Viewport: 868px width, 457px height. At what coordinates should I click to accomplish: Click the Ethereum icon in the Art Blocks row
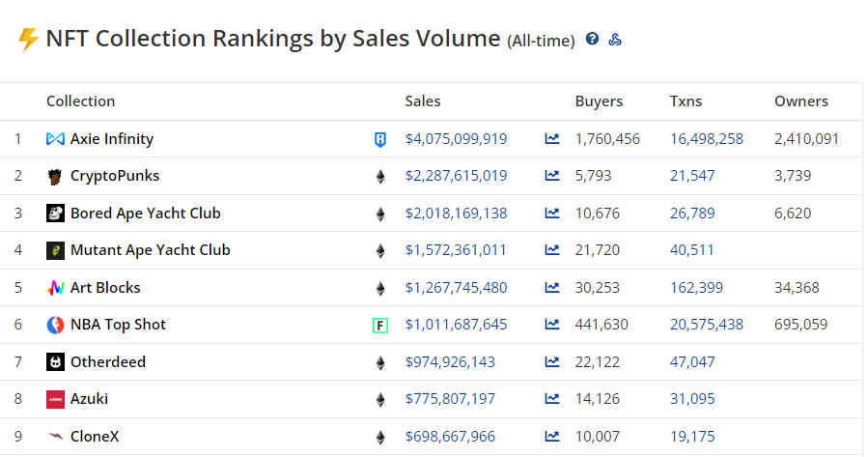pyautogui.click(x=380, y=289)
